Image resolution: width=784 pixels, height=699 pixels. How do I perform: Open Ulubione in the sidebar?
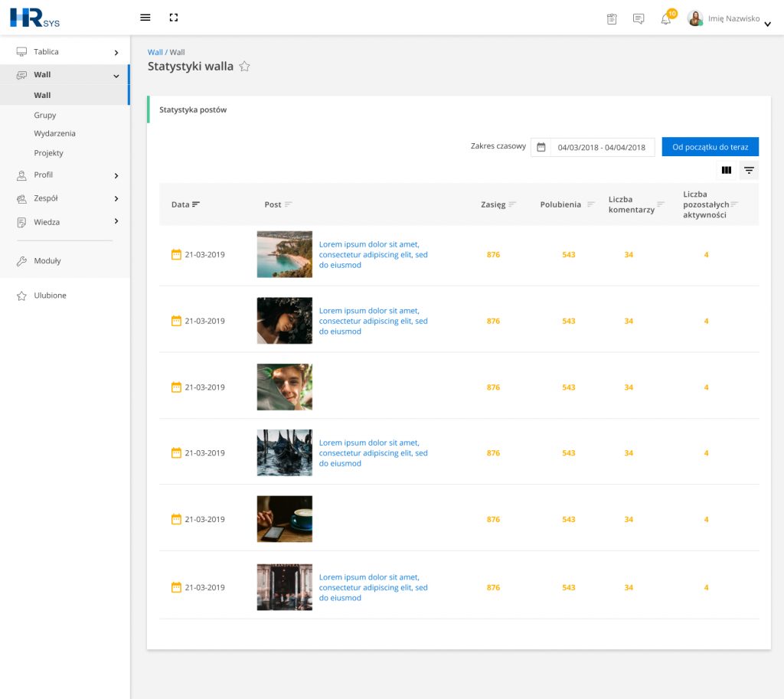(50, 296)
